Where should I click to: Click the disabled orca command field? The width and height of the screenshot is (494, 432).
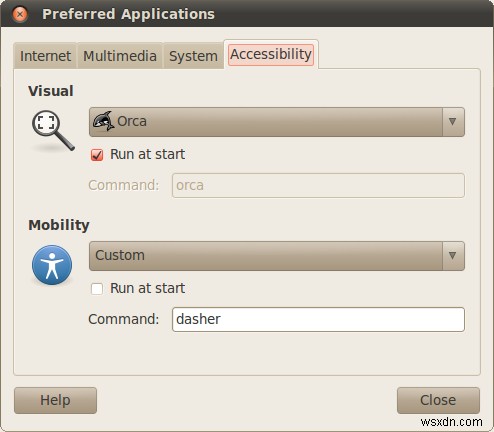click(318, 185)
